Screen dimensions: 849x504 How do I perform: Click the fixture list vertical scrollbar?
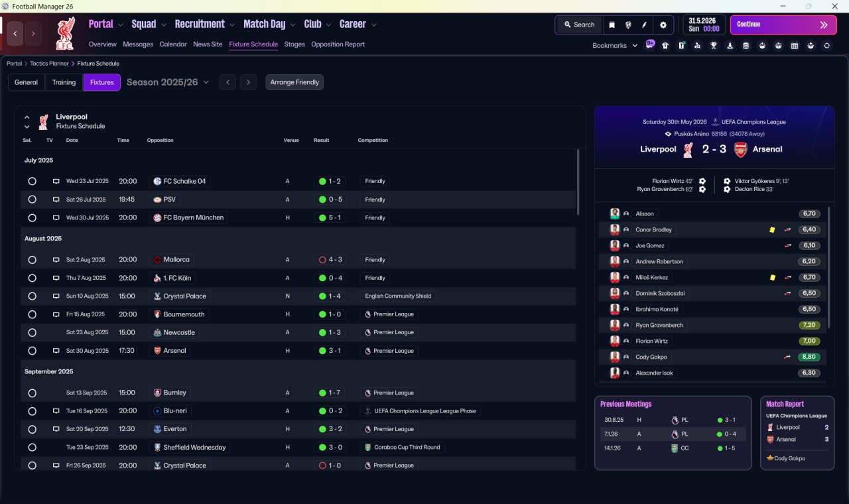(x=578, y=181)
